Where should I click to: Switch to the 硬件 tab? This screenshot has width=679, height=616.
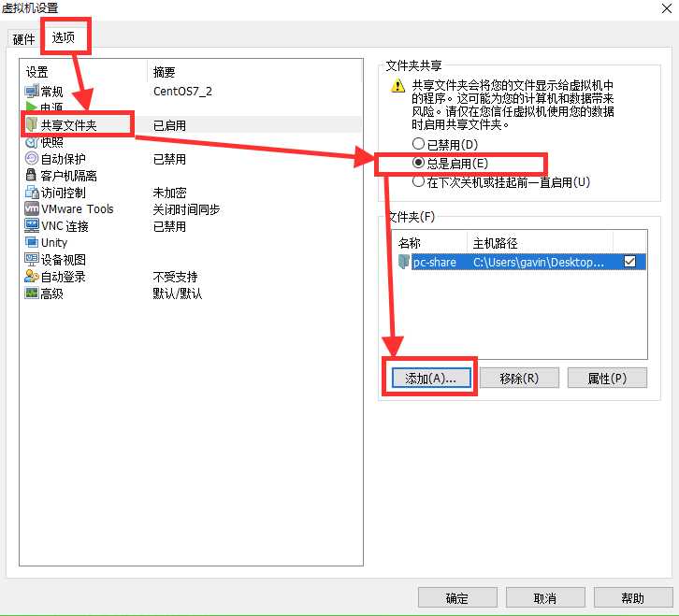click(x=23, y=39)
